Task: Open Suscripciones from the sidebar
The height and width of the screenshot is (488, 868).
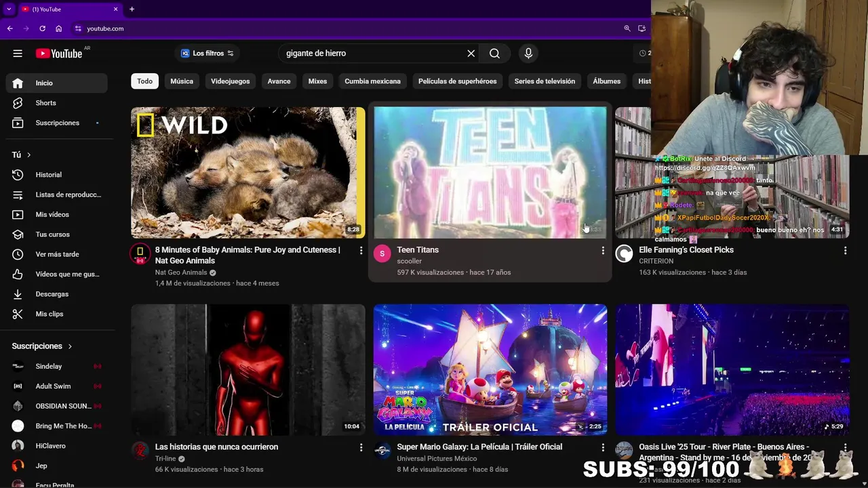Action: 57,123
